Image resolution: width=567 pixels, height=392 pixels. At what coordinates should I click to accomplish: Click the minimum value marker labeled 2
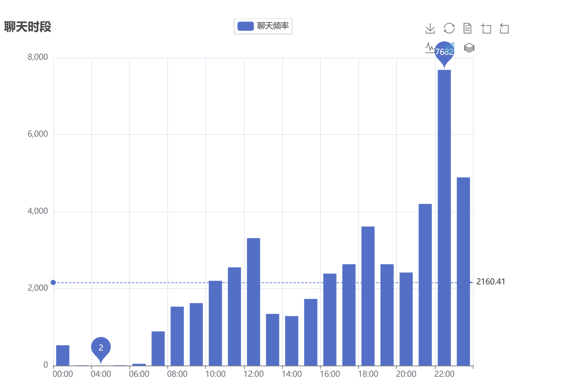[x=101, y=347]
